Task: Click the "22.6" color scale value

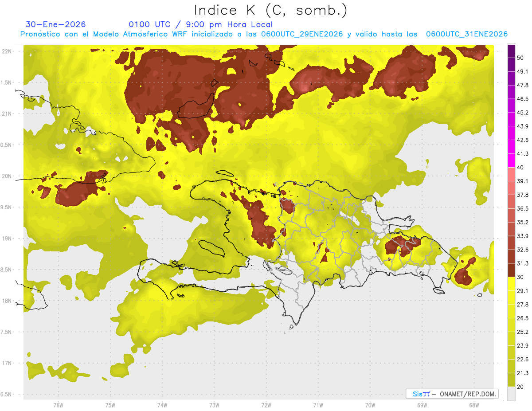Action: click(x=523, y=360)
